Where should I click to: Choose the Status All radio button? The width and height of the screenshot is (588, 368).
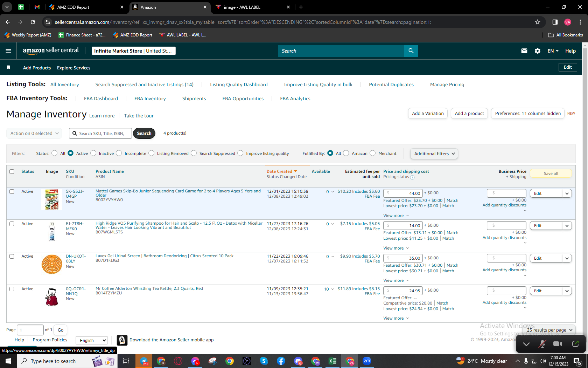[54, 153]
